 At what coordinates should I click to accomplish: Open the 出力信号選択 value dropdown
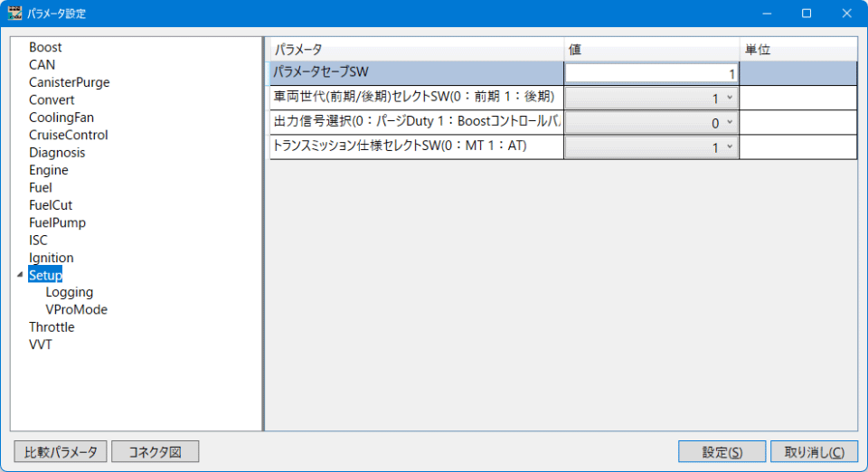coord(651,122)
